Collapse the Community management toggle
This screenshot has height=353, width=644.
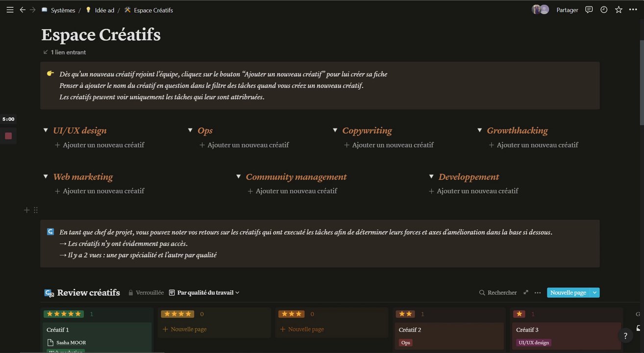[239, 176]
